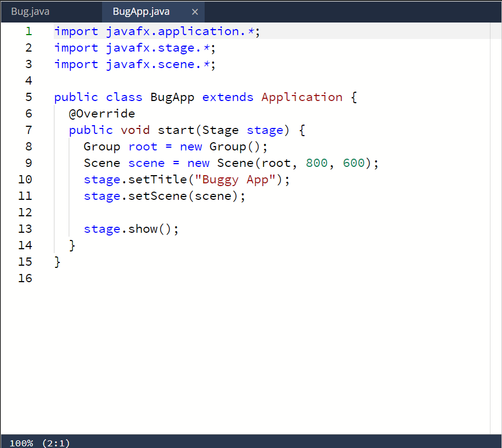Click the (2:1) cursor position indicator
Viewport: 502px width, 448px height.
point(55,443)
